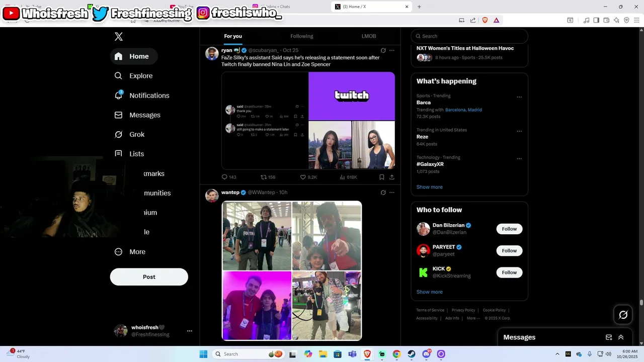Share this page via address bar icon

tap(473, 20)
